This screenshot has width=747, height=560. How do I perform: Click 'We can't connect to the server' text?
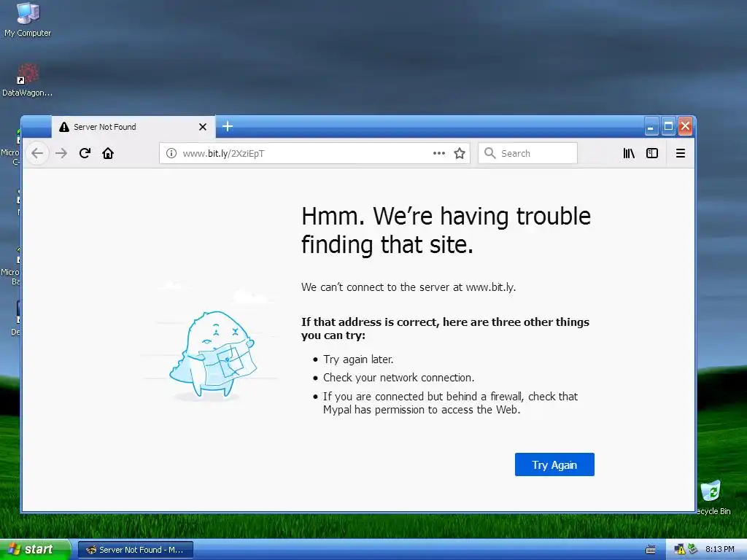click(x=409, y=287)
